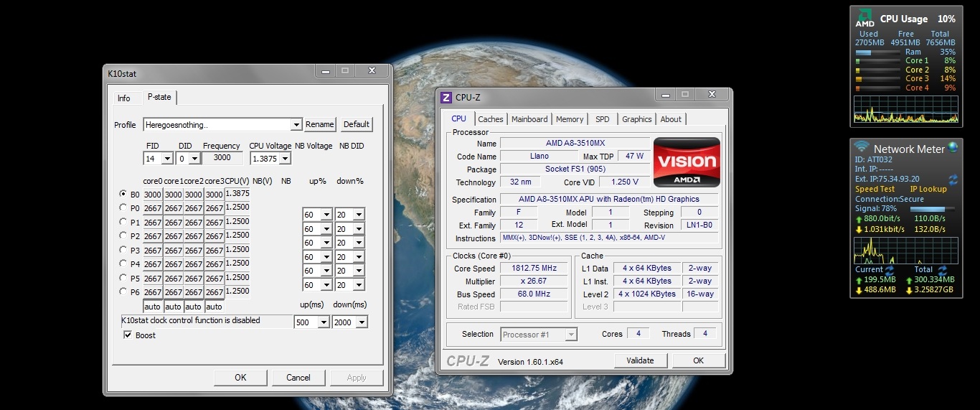
Task: Open the CPU Voltage dropdown showing 1.3875
Action: coord(285,159)
